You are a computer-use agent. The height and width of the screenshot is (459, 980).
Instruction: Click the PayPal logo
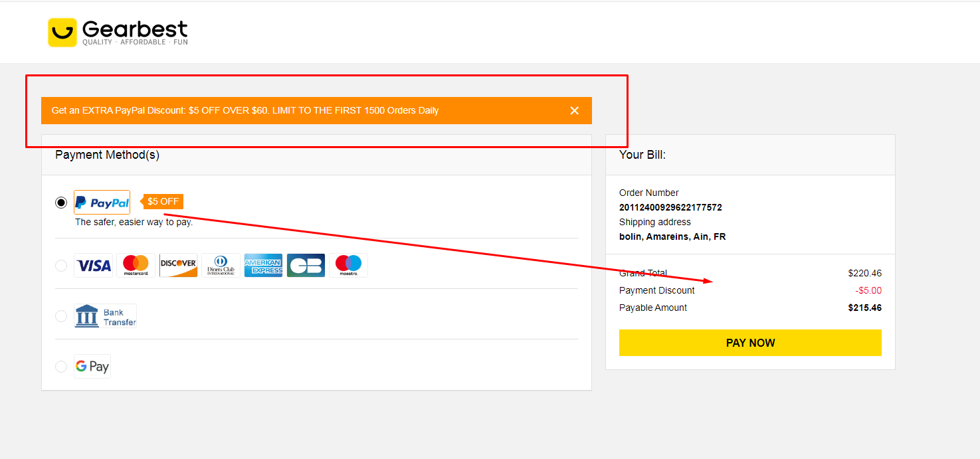click(102, 203)
